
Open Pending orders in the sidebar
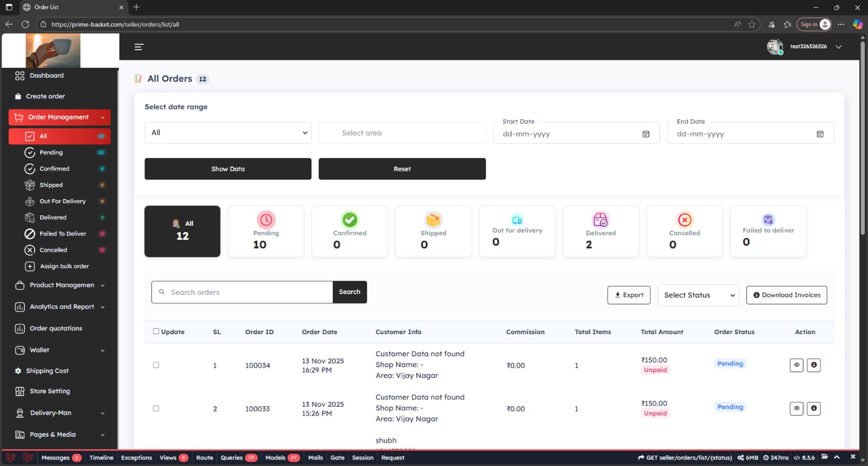(x=51, y=152)
